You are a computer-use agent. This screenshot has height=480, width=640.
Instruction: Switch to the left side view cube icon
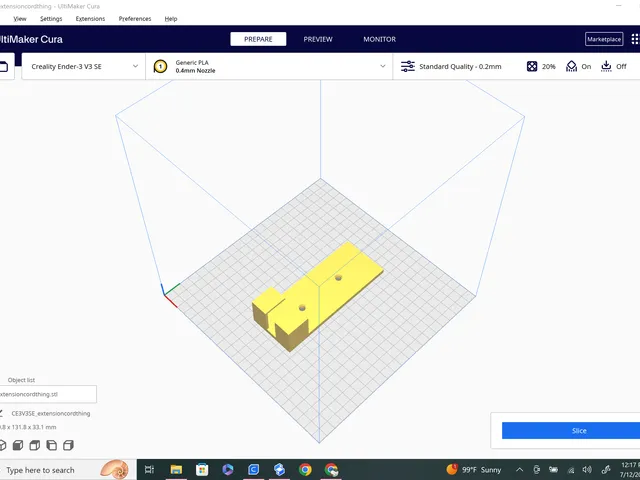click(51, 445)
